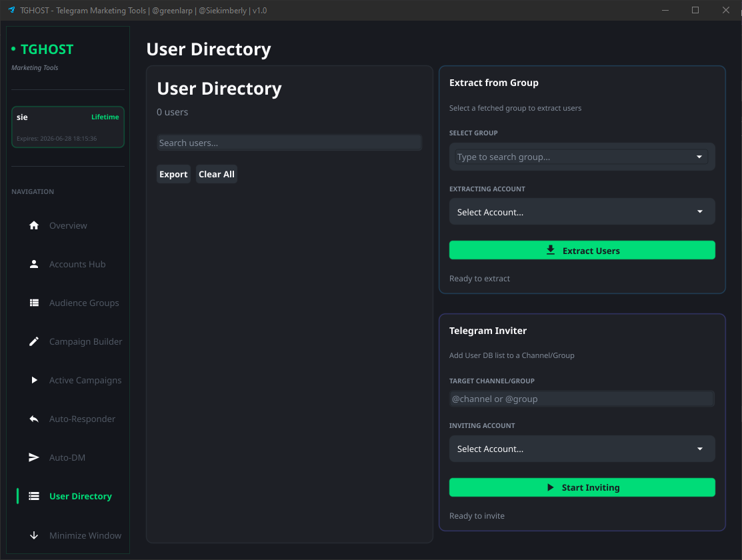Clear All users from directory

pos(216,174)
